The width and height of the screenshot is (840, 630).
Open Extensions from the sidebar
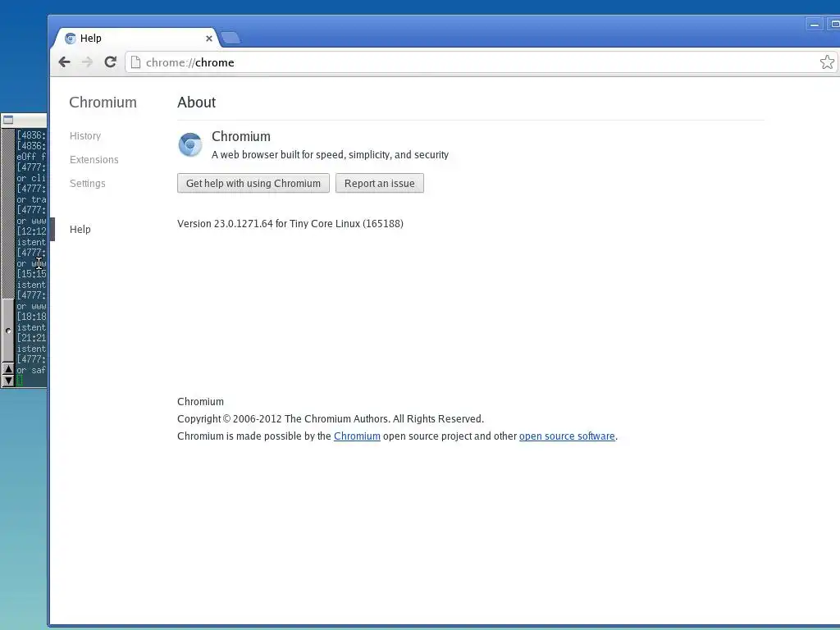click(x=94, y=160)
